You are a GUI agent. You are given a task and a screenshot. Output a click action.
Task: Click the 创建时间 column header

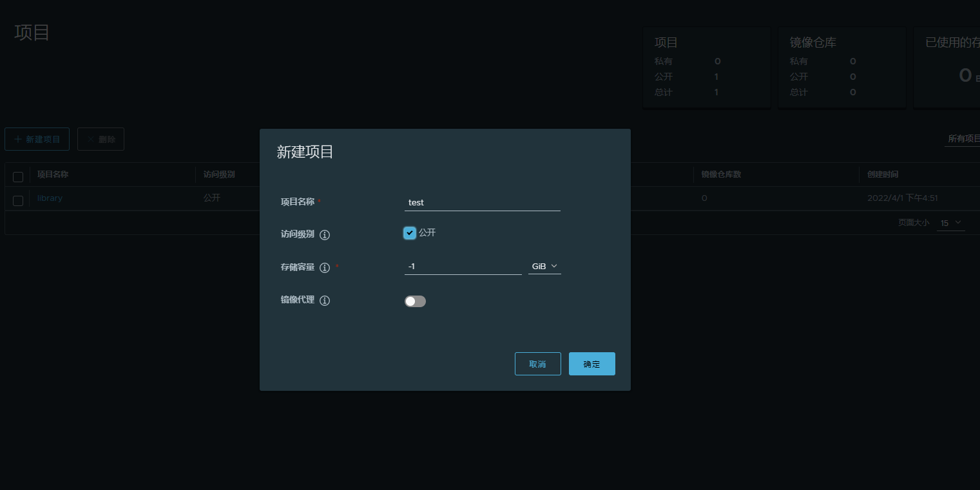tap(883, 174)
